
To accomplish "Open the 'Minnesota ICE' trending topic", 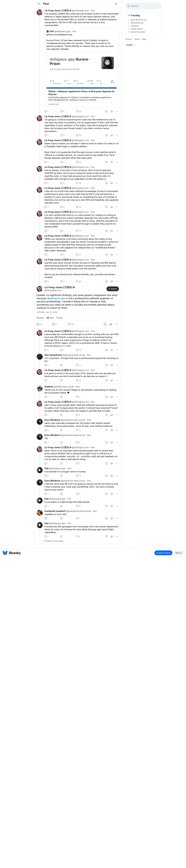I will coord(137,23).
